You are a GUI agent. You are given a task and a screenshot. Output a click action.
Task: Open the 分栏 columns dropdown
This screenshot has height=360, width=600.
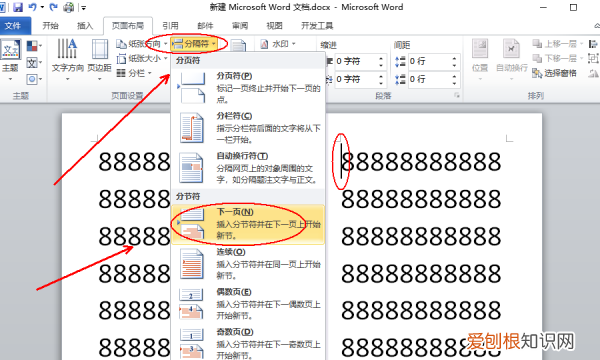[x=134, y=73]
